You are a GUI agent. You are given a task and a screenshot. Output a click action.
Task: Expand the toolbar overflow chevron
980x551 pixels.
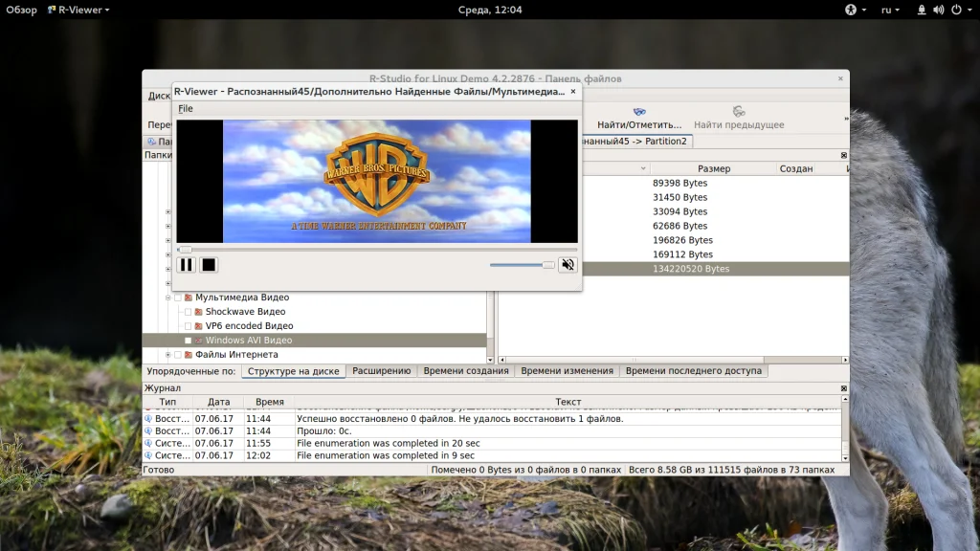[x=846, y=118]
